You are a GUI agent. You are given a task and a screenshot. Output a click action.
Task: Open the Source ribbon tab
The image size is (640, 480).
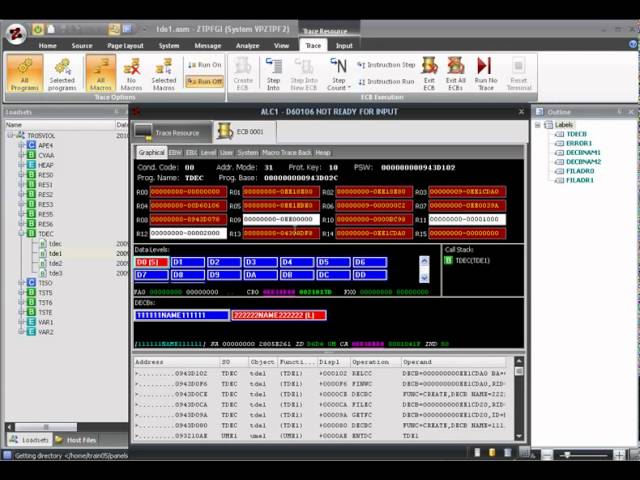pos(82,46)
